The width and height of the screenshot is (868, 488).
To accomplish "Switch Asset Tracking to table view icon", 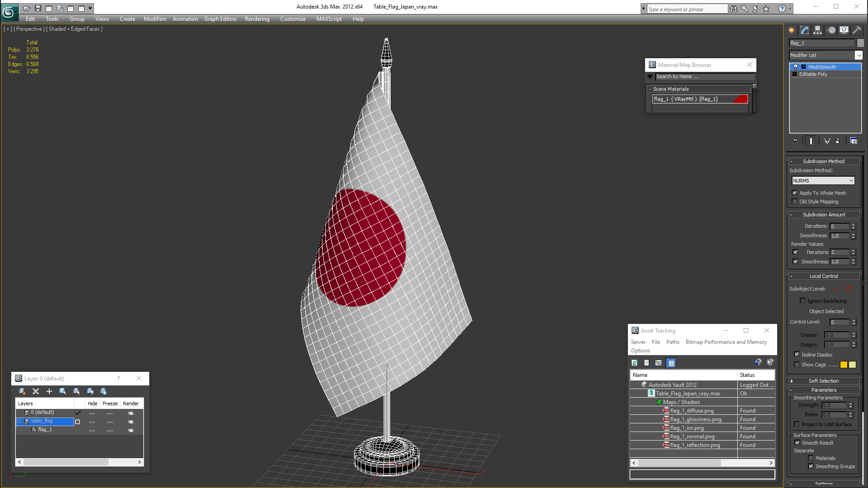I will 671,363.
